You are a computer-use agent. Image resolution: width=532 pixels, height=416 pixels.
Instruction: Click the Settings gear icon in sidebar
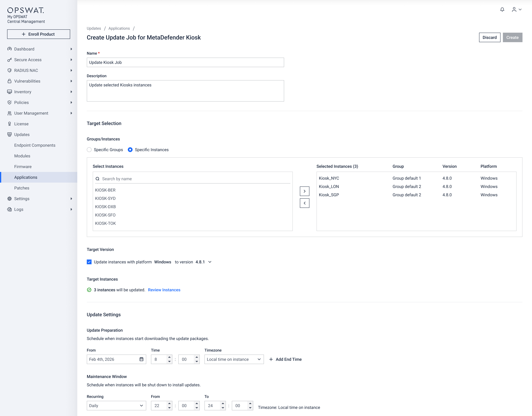pyautogui.click(x=10, y=199)
